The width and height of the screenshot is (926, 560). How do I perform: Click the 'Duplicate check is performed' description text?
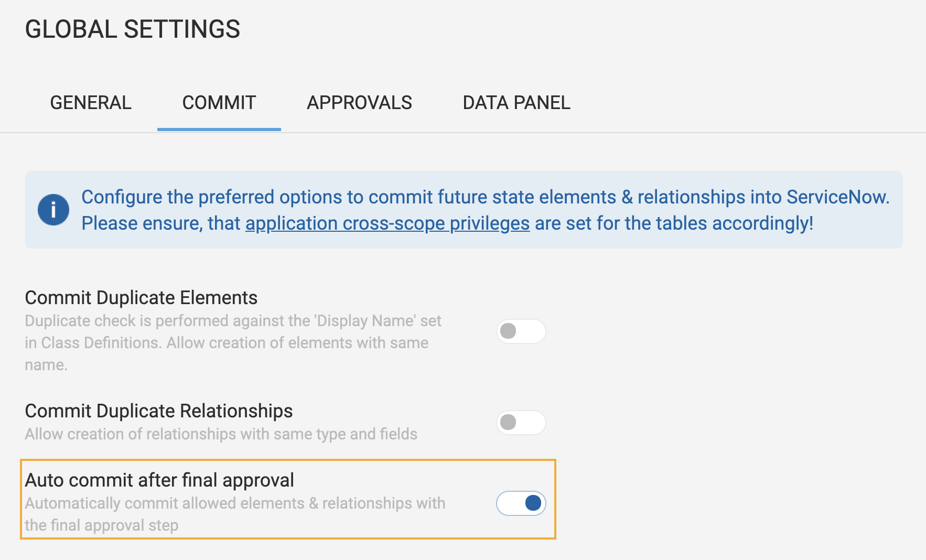click(233, 321)
